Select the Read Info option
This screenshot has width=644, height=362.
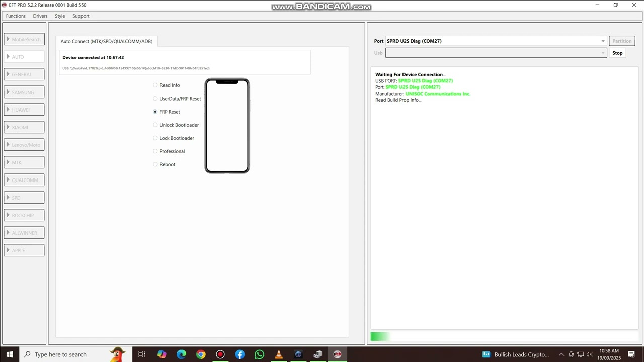[x=167, y=85]
